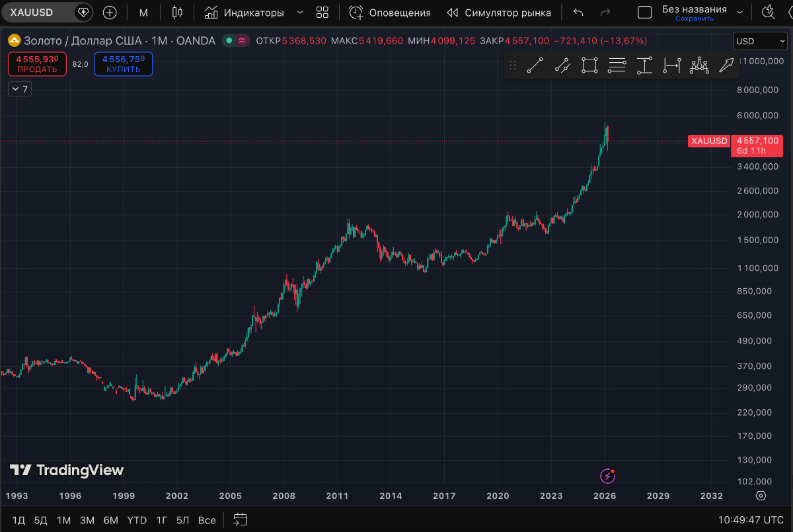The height and width of the screenshot is (532, 793).
Task: Select the Trend Line drawing tool
Action: pos(535,65)
